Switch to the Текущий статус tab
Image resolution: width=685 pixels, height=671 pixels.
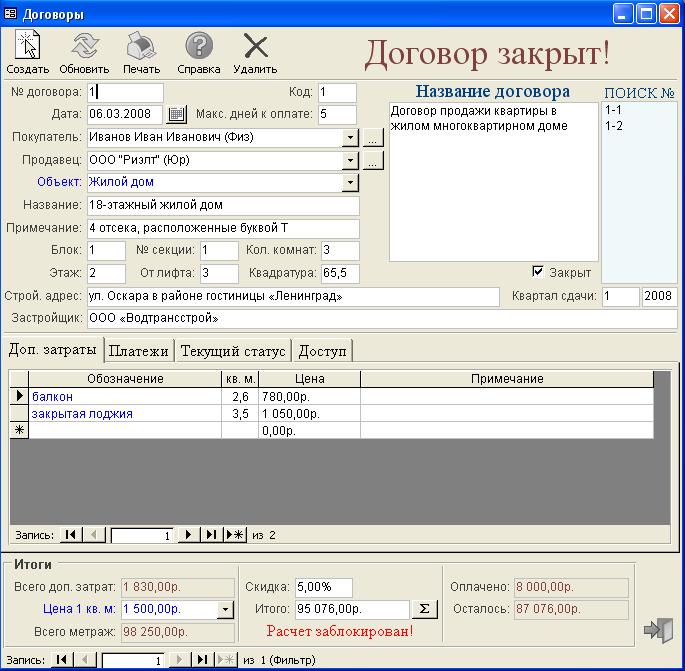tap(233, 351)
